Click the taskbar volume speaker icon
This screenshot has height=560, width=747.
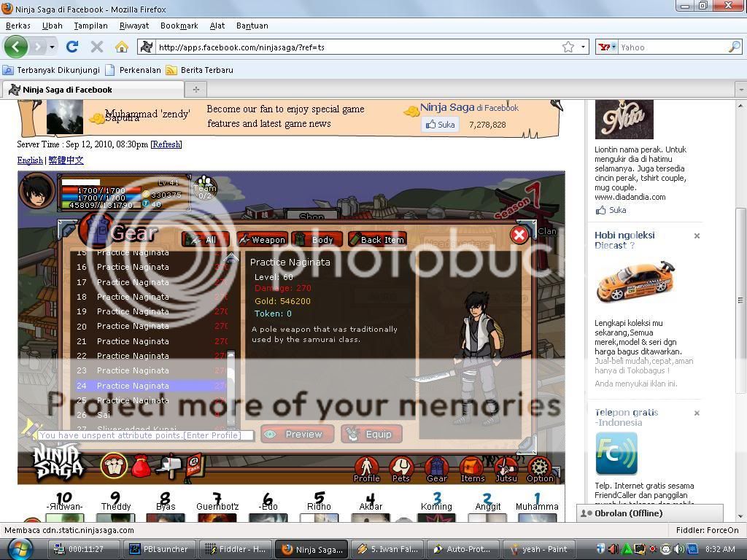coord(681,549)
